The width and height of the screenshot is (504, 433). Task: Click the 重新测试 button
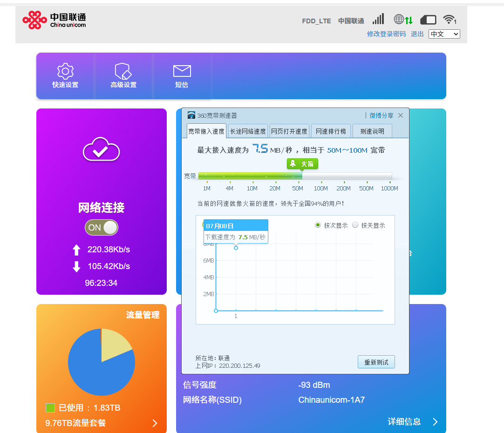(x=376, y=362)
